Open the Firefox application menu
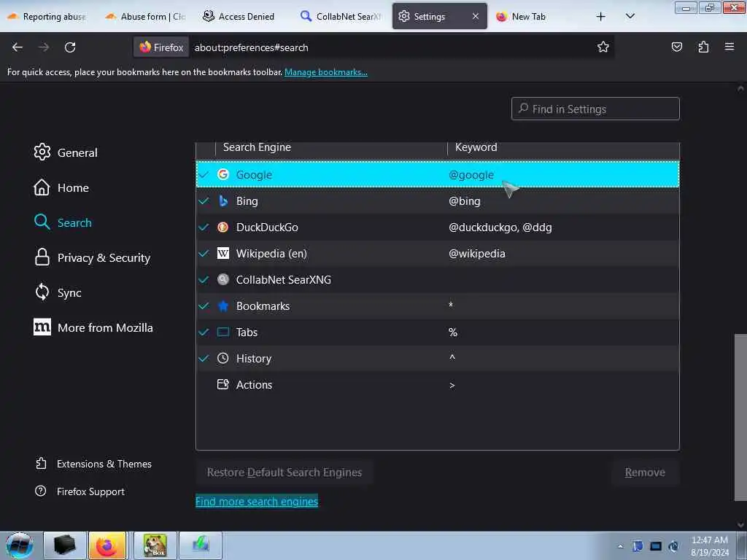This screenshot has width=747, height=560. tap(729, 47)
